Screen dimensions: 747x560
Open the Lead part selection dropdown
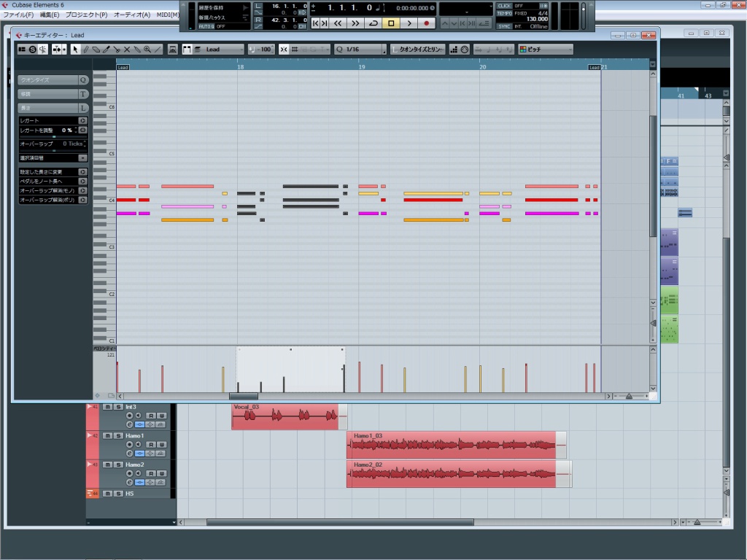219,50
